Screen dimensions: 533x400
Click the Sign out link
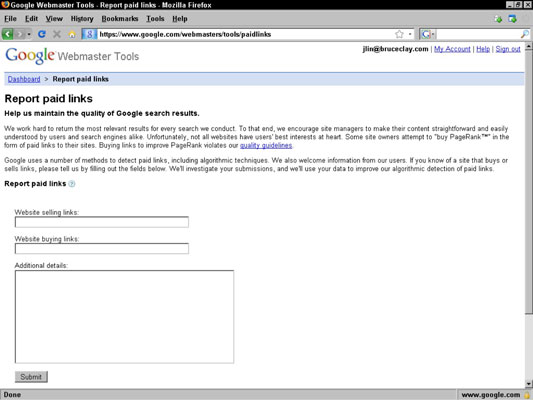(508, 49)
